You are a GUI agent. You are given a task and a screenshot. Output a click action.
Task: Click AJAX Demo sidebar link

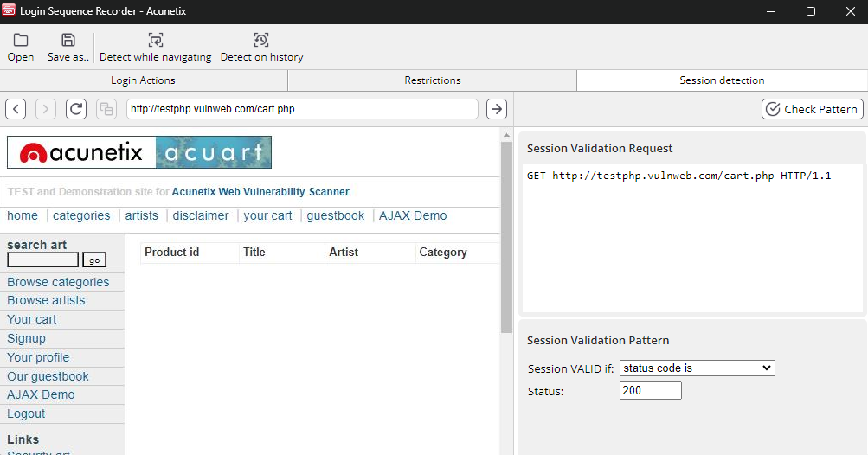coord(41,394)
